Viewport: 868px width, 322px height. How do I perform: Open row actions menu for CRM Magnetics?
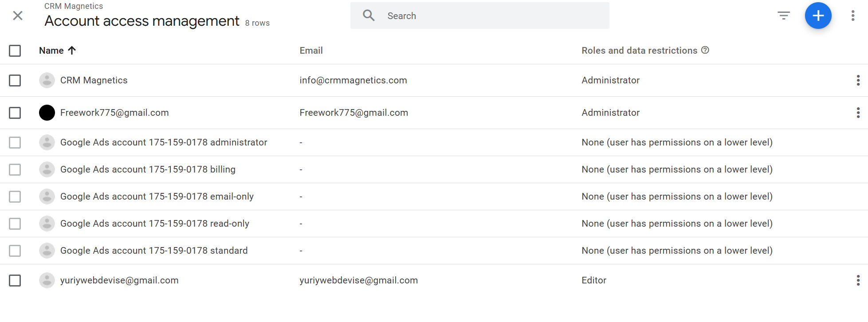tap(858, 80)
